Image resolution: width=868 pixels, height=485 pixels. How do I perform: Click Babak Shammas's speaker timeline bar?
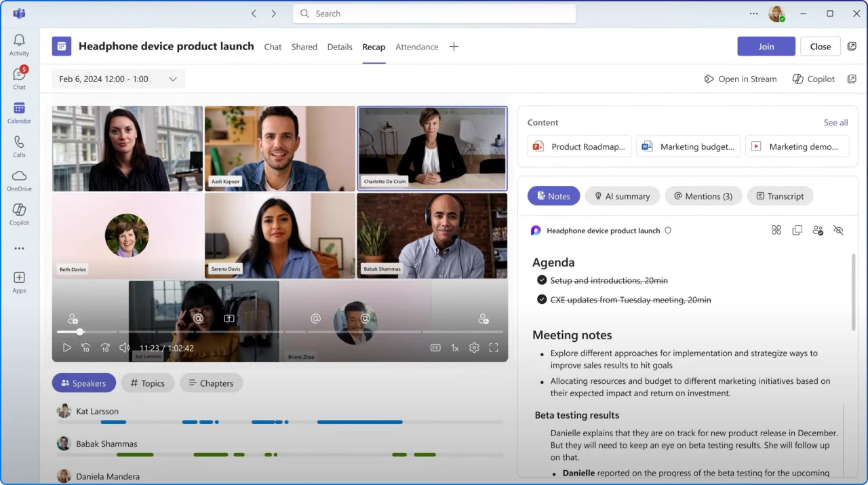280,454
